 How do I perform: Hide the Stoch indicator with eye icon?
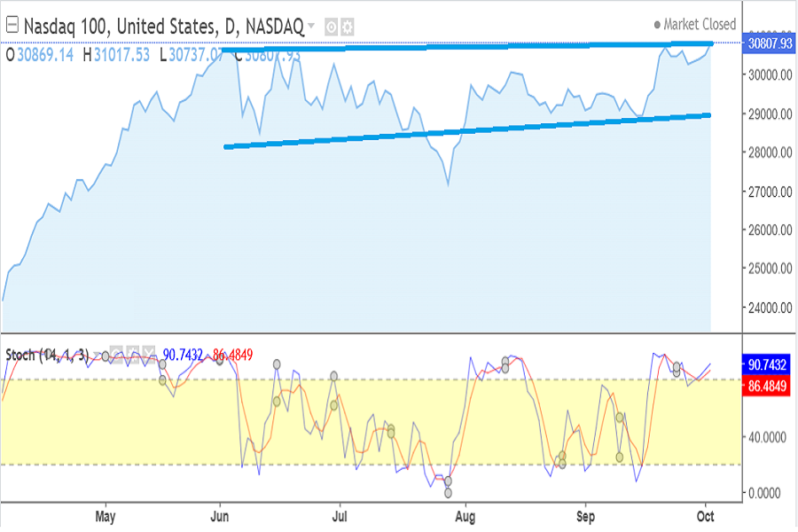point(116,355)
